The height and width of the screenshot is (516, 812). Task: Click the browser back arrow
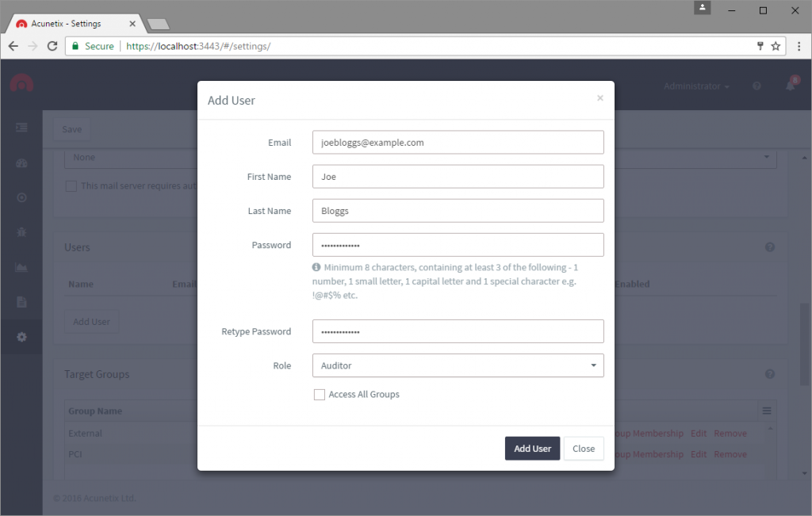click(x=13, y=46)
